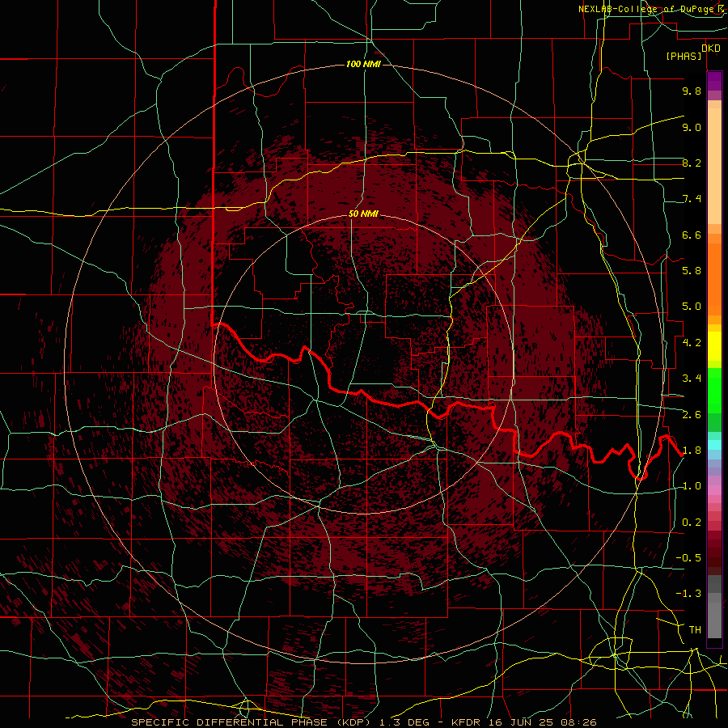Click the SPECIFIC DIFFERENTIAL PHASE (KDP) caption text
Screen dimensions: 728x728
click(251, 722)
